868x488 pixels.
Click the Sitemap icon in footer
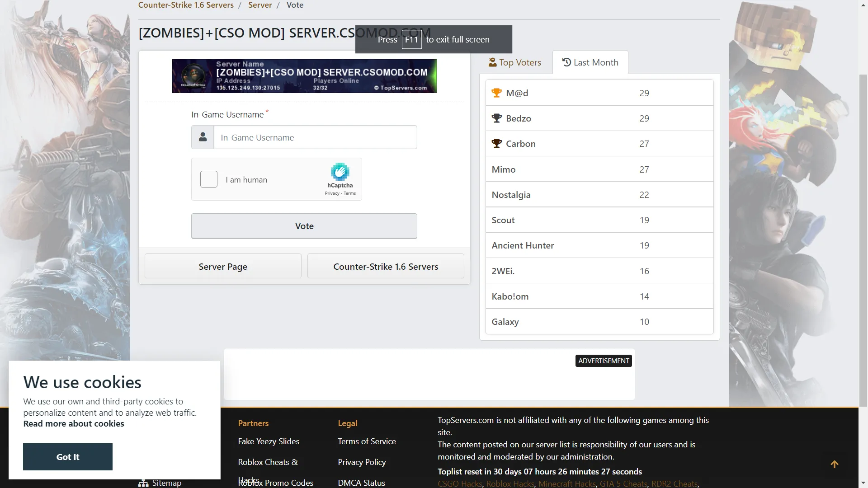pyautogui.click(x=143, y=483)
